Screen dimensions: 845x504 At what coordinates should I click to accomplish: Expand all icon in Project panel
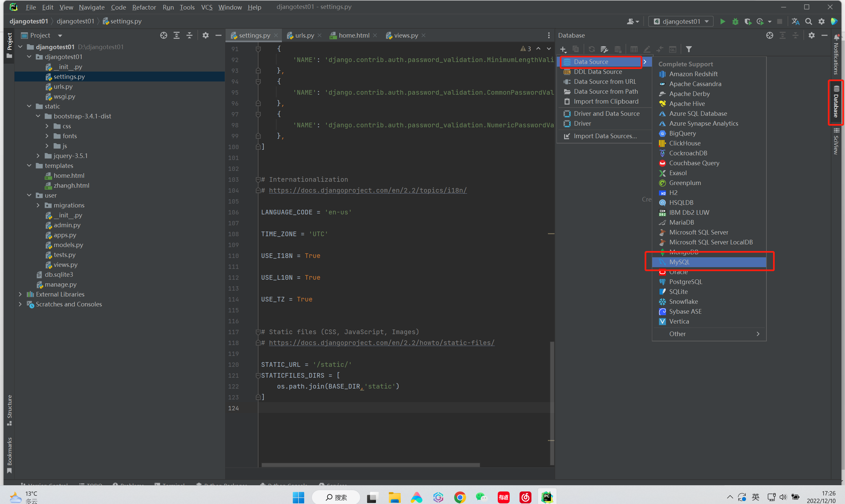177,35
